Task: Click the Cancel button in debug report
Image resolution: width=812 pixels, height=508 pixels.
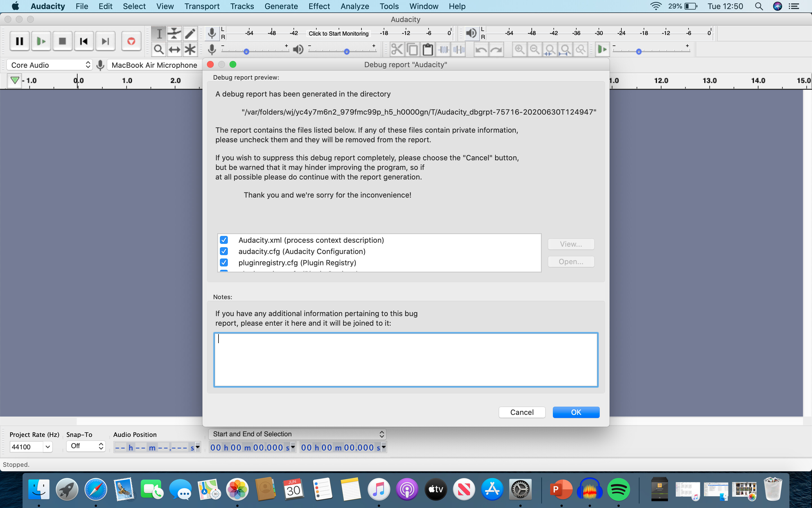Action: pos(522,412)
